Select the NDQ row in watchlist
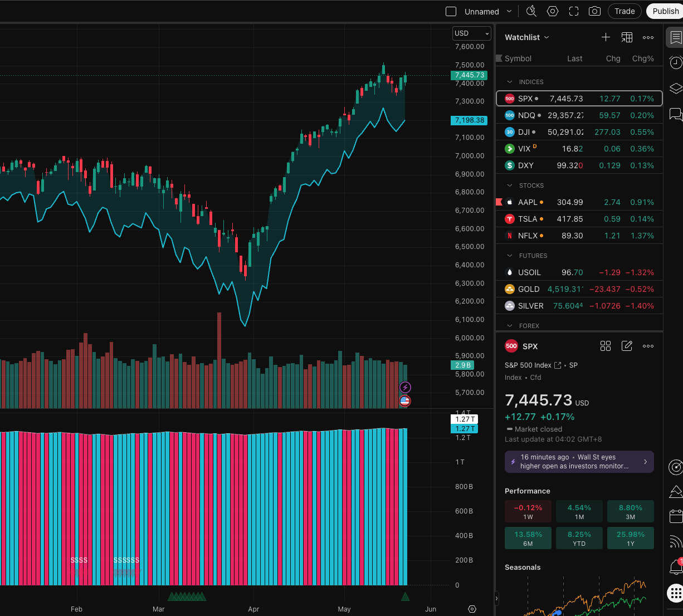Viewport: 683px width, 616px height. point(579,115)
